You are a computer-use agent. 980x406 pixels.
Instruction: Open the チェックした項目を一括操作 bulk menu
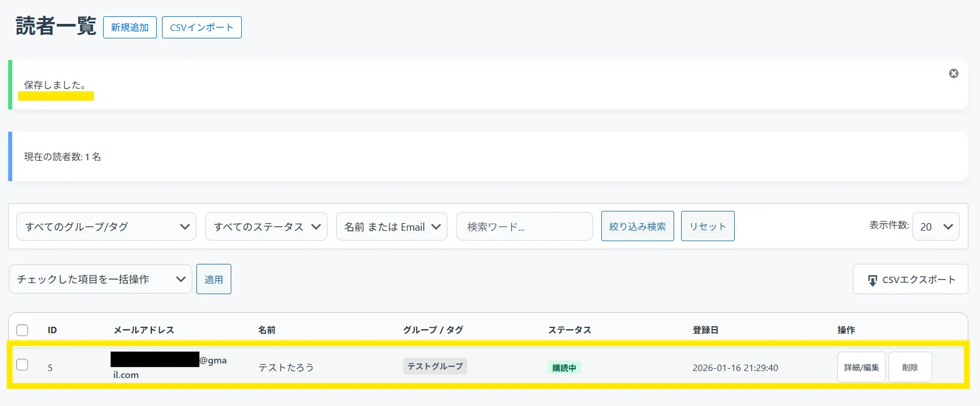pos(100,280)
